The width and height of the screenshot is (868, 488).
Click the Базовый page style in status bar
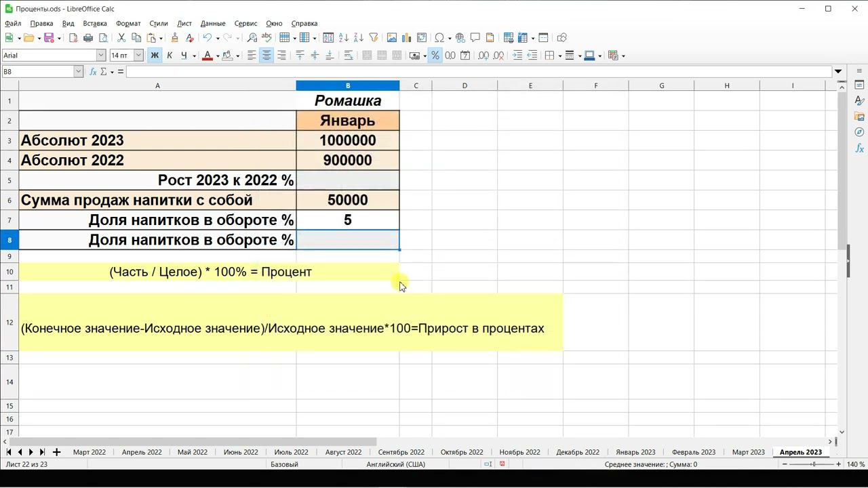click(x=284, y=464)
